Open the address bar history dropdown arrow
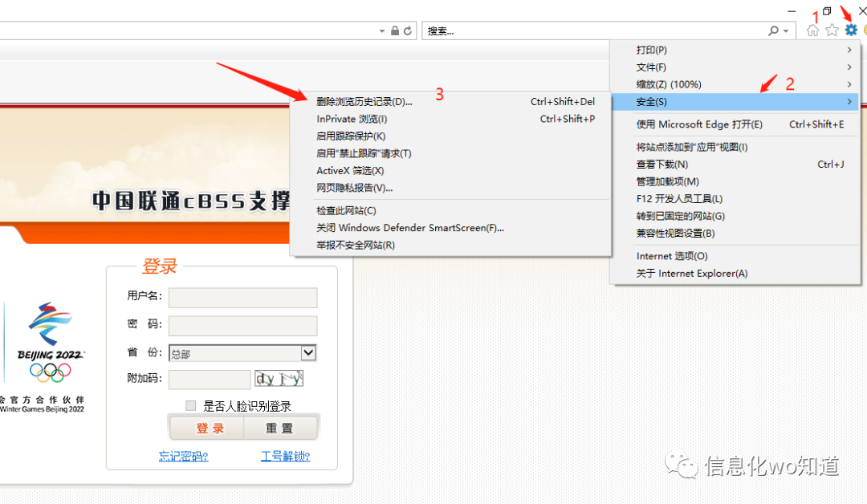Screen dimensions: 867x504 click(x=382, y=31)
